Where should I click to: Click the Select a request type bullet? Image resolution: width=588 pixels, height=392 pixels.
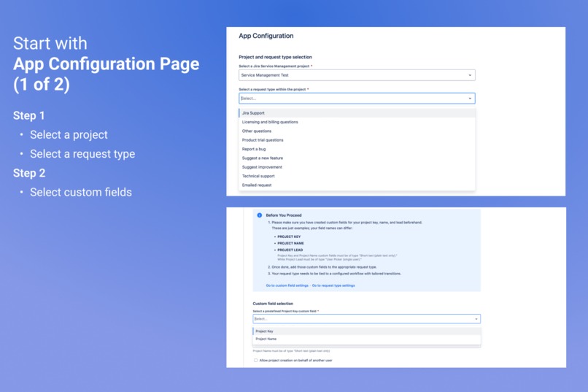pos(82,154)
